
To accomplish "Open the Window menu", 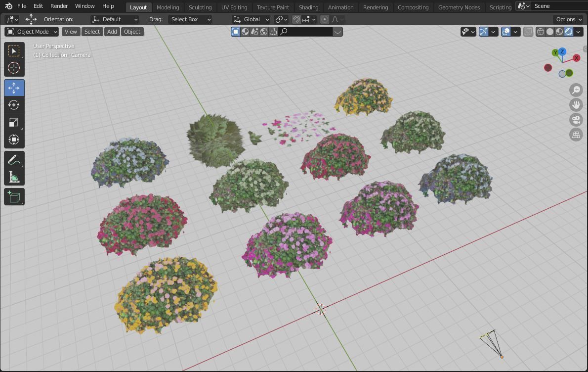I will point(85,6).
